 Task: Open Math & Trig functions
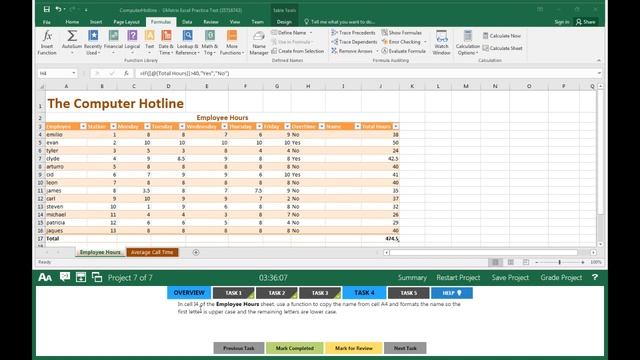click(210, 42)
